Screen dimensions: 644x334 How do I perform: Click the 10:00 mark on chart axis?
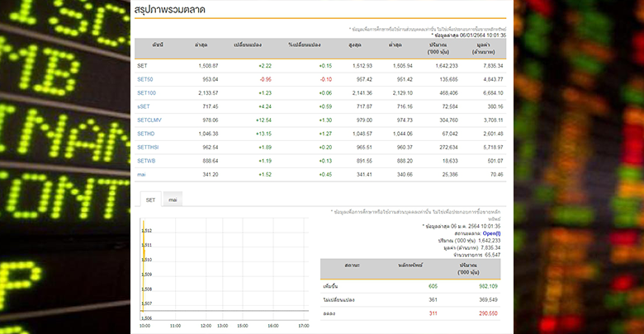click(145, 326)
